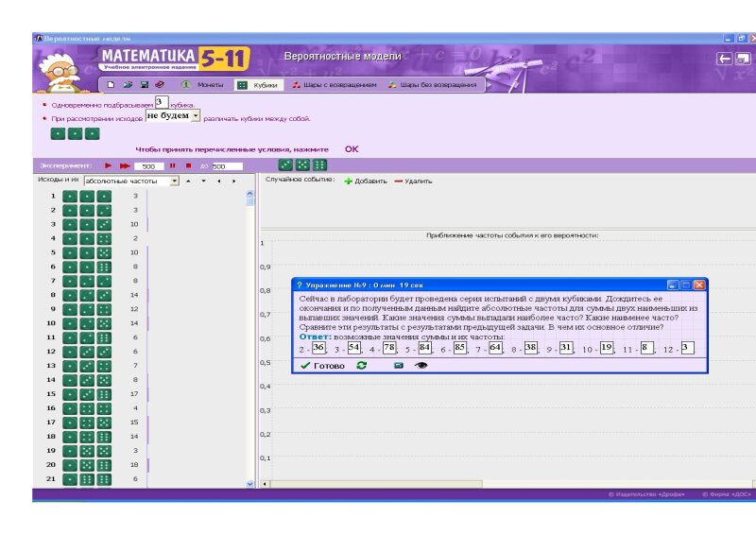This screenshot has width=756, height=535.
Task: Click the green refresh icon in exercise window
Action: point(361,365)
